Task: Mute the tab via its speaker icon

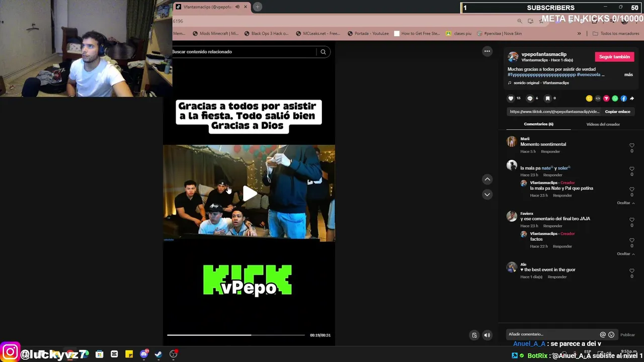Action: tap(237, 7)
